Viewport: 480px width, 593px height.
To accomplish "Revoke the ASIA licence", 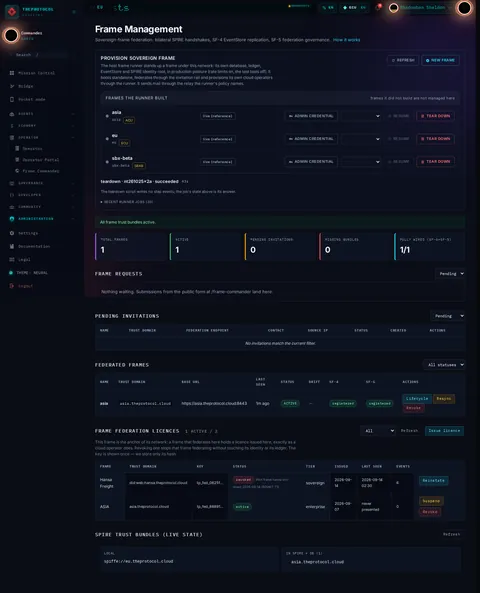I will [430, 512].
